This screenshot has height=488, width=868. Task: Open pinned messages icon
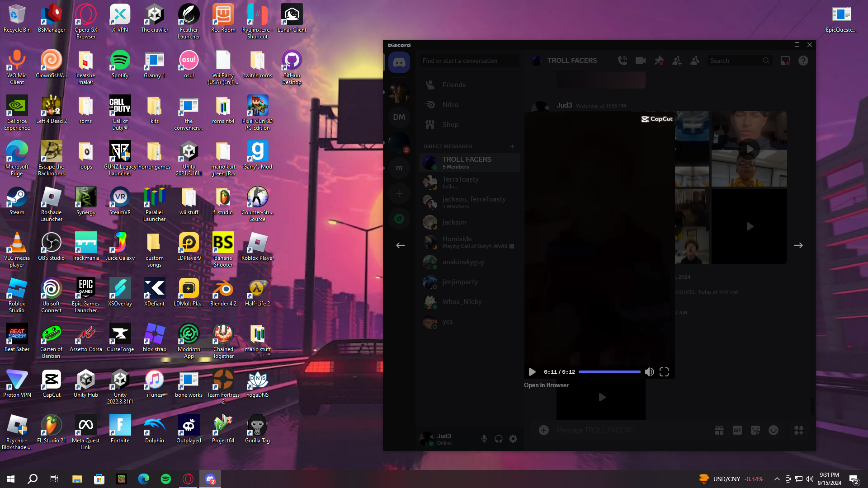click(x=659, y=61)
